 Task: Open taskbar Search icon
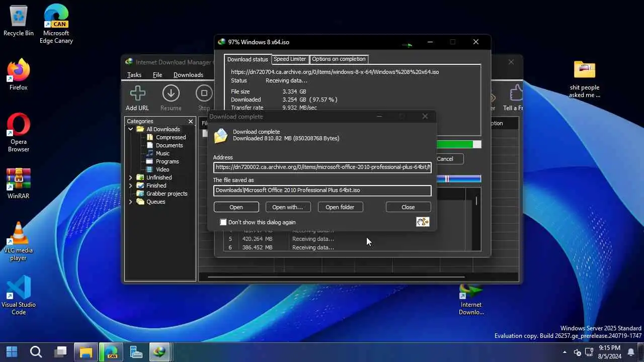(36, 351)
